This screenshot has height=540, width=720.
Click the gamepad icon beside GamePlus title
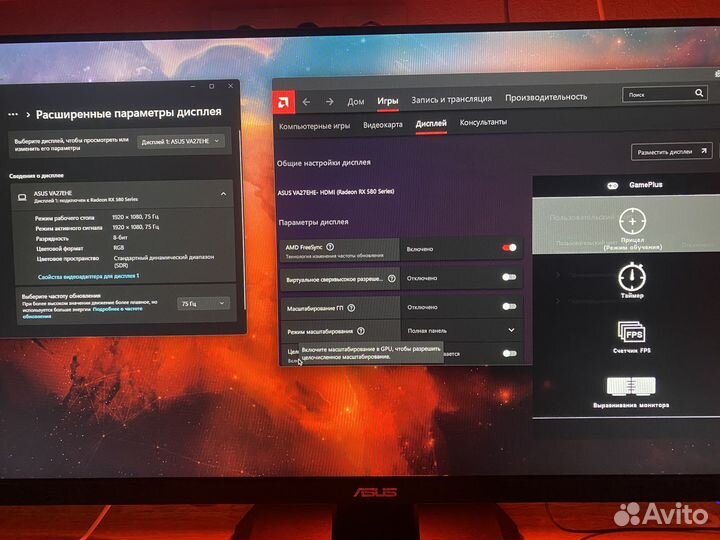tap(613, 186)
